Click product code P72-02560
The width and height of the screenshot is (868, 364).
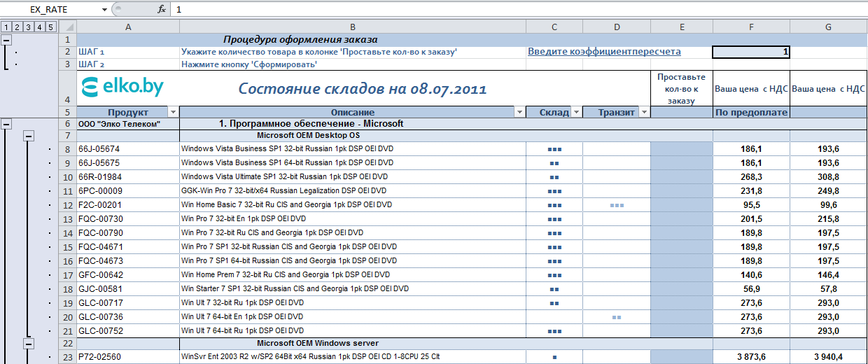click(x=99, y=357)
